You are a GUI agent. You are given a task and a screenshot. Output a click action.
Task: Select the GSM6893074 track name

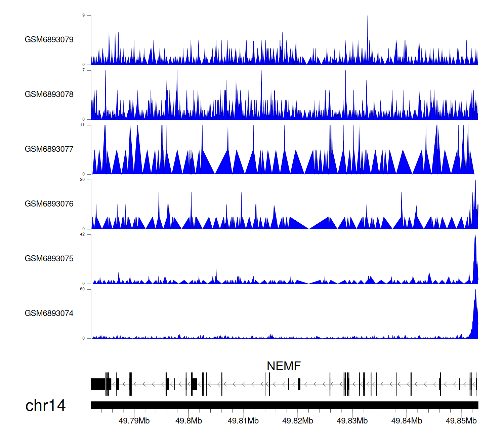coord(49,313)
